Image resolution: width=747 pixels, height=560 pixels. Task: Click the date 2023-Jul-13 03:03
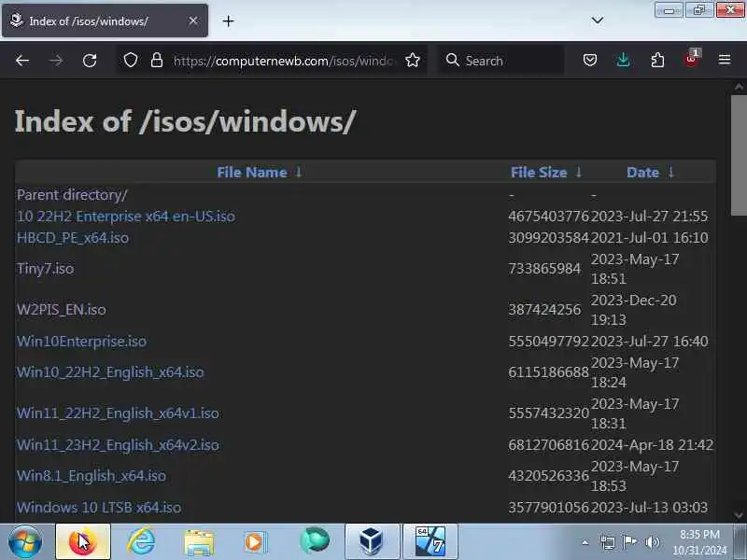coord(649,507)
